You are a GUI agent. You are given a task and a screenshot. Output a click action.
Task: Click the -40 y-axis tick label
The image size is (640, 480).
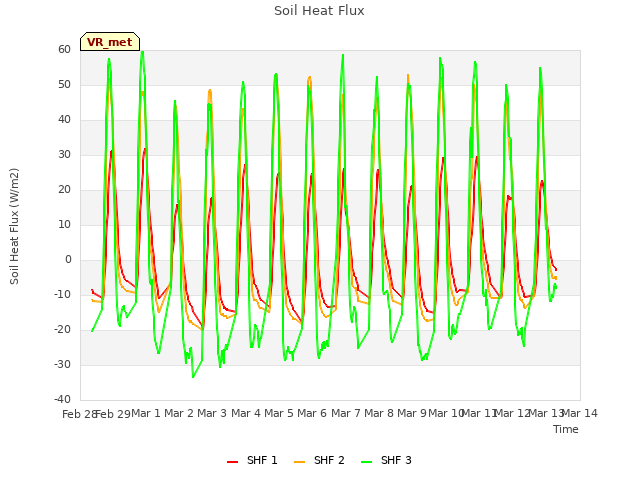coord(62,399)
